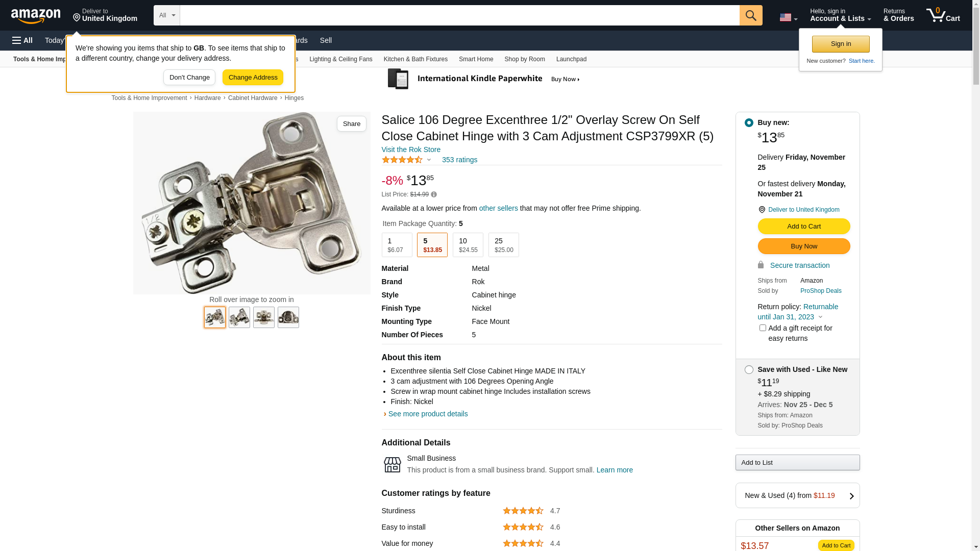Open the All hamburger menu
This screenshot has height=551, width=980.
(x=22, y=40)
